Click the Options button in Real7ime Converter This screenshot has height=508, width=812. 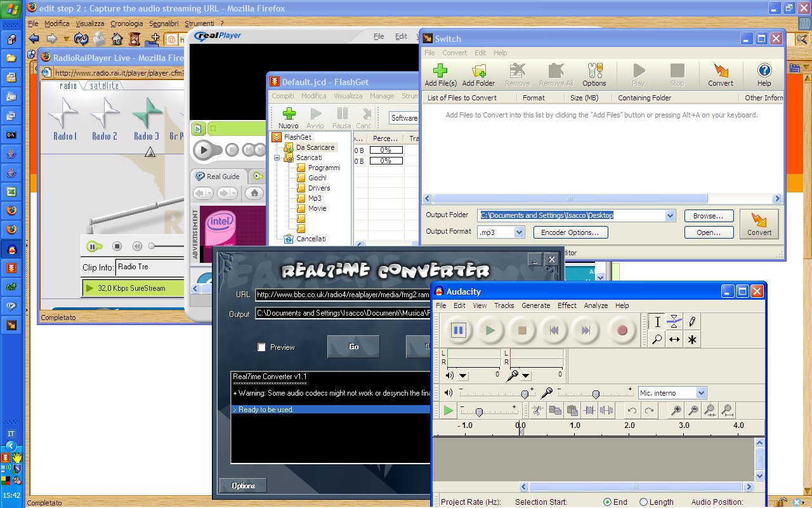243,486
